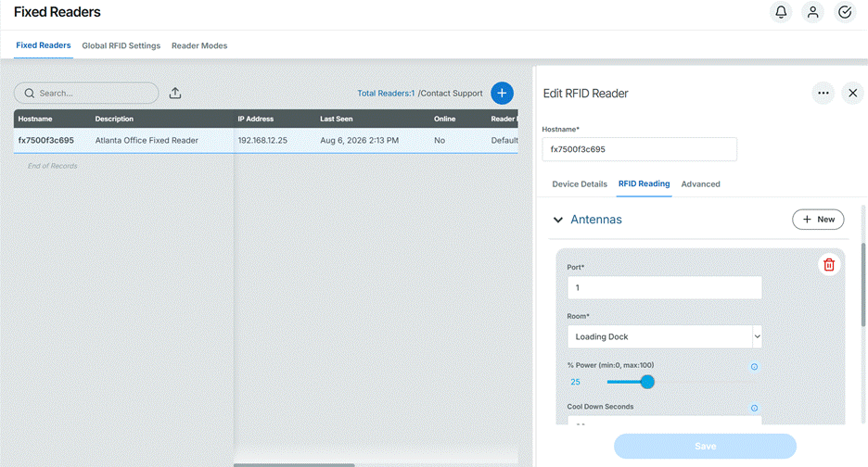Click the Online value No cell
The height and width of the screenshot is (467, 868).
[440, 140]
